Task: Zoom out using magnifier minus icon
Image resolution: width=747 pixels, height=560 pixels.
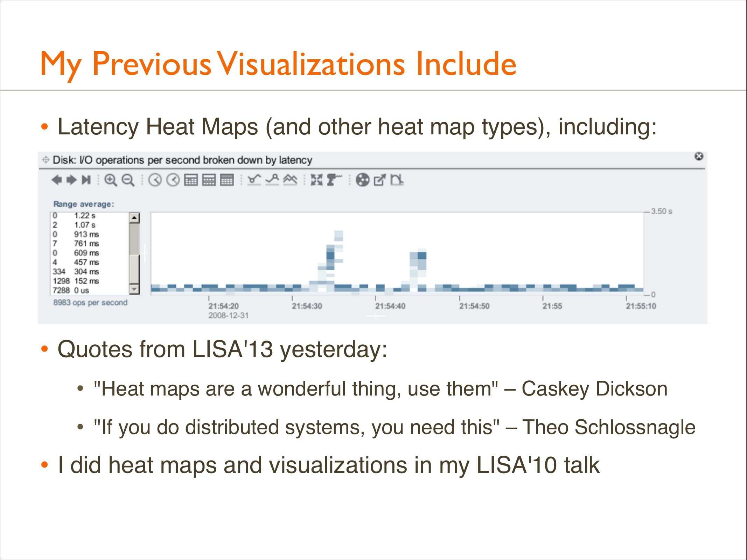Action: (x=128, y=180)
